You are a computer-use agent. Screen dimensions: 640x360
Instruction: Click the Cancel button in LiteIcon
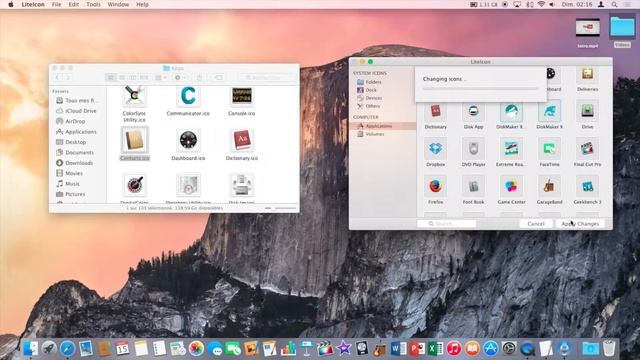(536, 224)
